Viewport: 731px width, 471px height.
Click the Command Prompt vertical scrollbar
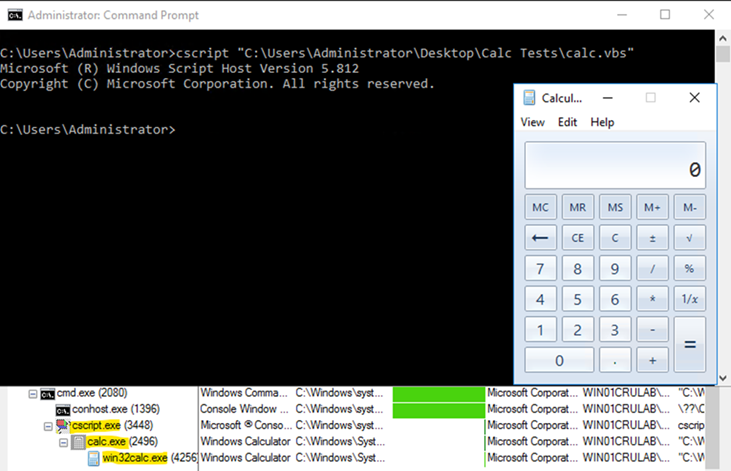click(723, 200)
